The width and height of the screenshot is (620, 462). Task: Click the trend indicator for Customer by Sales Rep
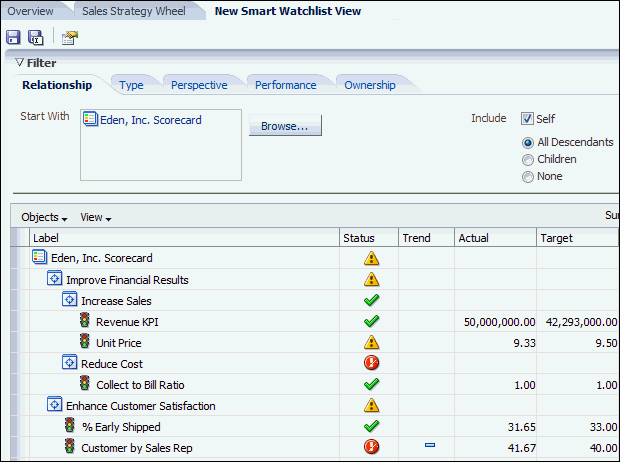click(430, 445)
